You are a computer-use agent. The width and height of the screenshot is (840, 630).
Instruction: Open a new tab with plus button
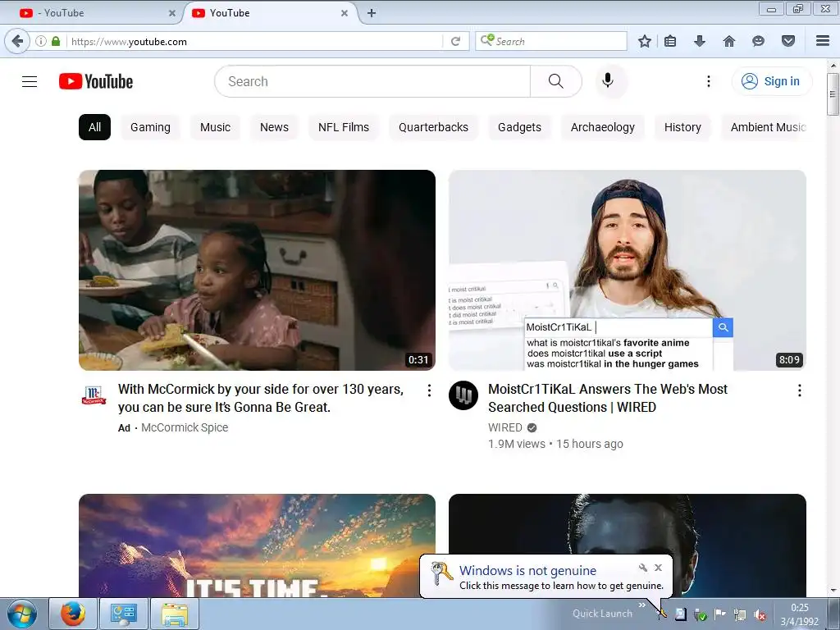coord(372,13)
